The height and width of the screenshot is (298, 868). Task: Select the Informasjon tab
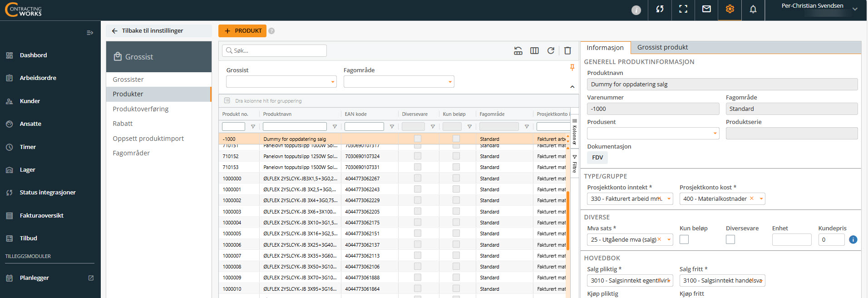click(x=605, y=48)
